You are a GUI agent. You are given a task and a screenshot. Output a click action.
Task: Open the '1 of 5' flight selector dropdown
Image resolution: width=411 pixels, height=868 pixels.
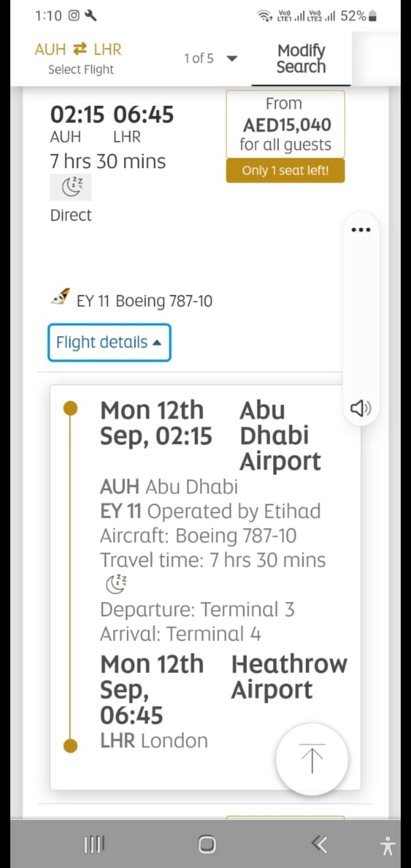210,58
